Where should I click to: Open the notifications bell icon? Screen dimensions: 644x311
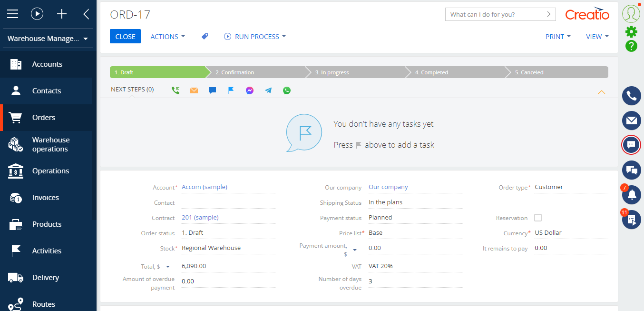coord(631,195)
